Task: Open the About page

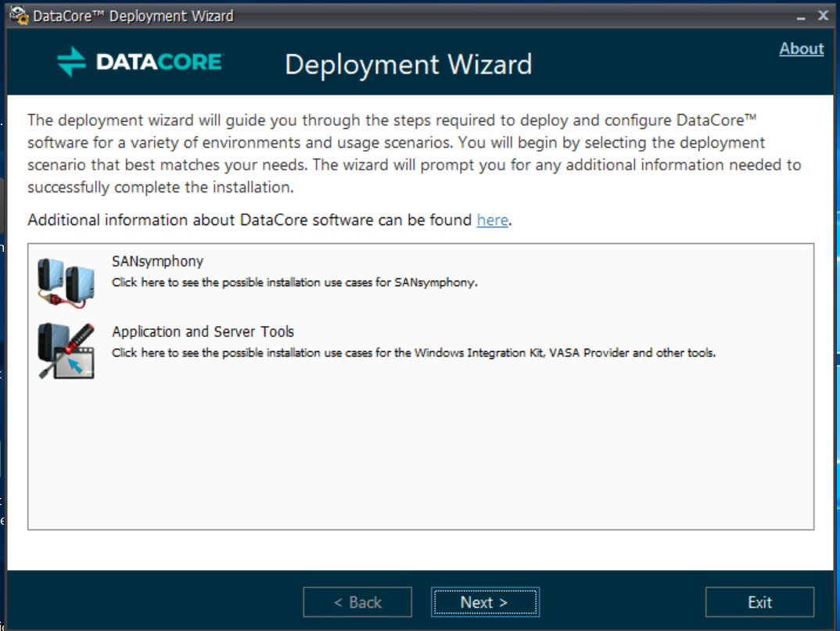Action: tap(801, 48)
